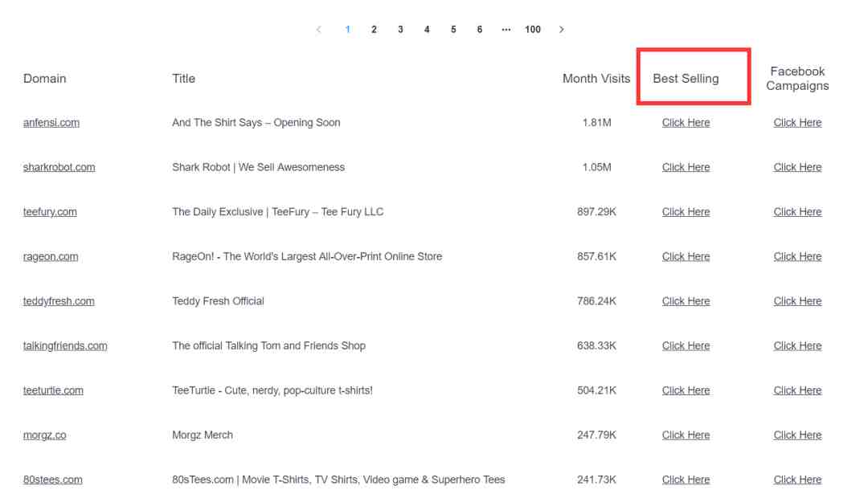Go to previous page arrow
This screenshot has width=868, height=494.
pos(319,30)
